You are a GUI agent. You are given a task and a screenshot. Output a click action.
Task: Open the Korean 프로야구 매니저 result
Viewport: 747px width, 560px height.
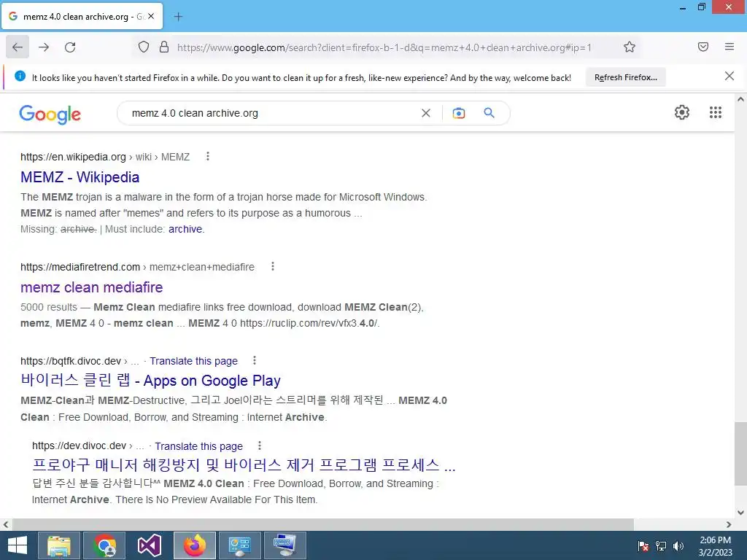pyautogui.click(x=244, y=464)
